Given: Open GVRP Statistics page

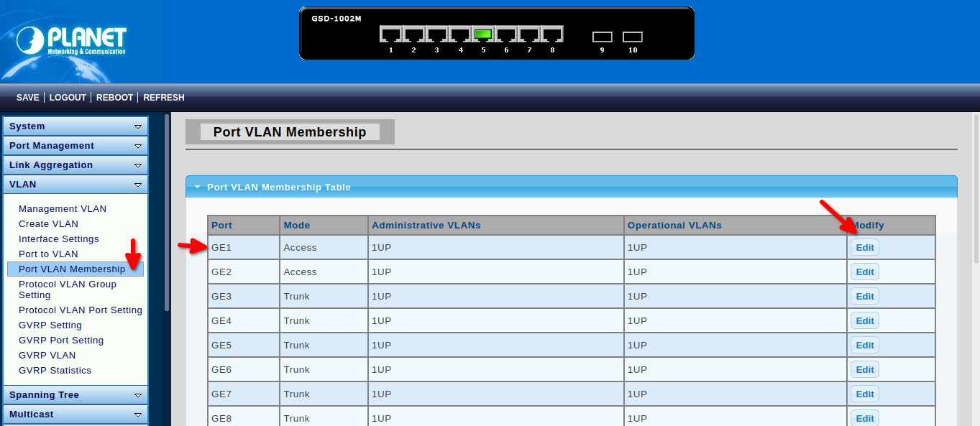Looking at the screenshot, I should (x=55, y=371).
